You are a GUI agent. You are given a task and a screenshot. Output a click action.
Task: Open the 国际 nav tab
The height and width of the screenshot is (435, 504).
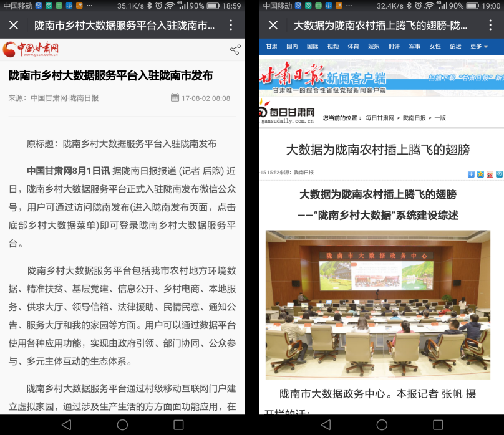tap(313, 47)
